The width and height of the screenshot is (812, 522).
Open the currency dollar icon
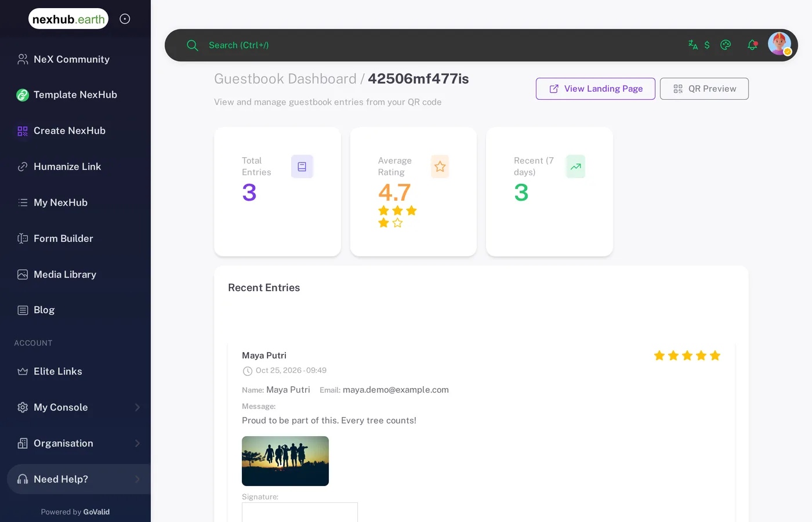click(707, 45)
